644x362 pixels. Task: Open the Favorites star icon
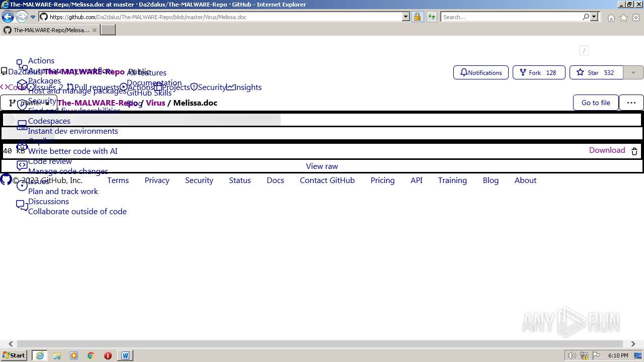[623, 18]
